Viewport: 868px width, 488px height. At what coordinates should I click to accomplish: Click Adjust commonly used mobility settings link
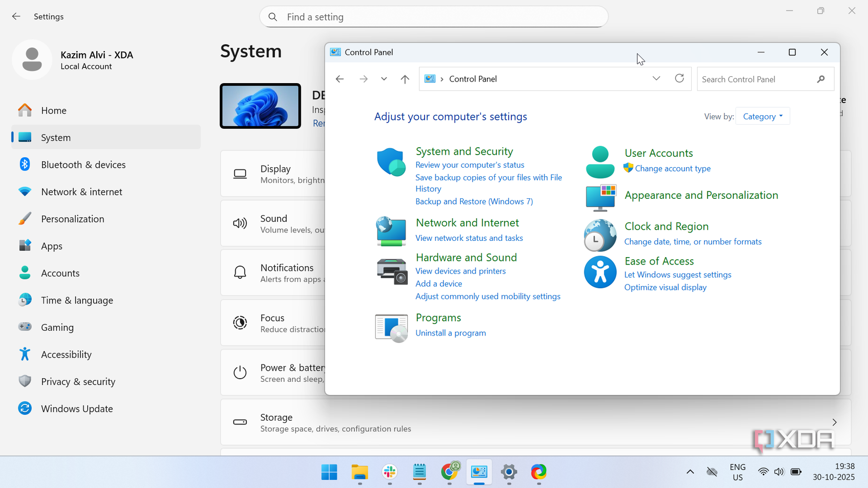click(488, 297)
